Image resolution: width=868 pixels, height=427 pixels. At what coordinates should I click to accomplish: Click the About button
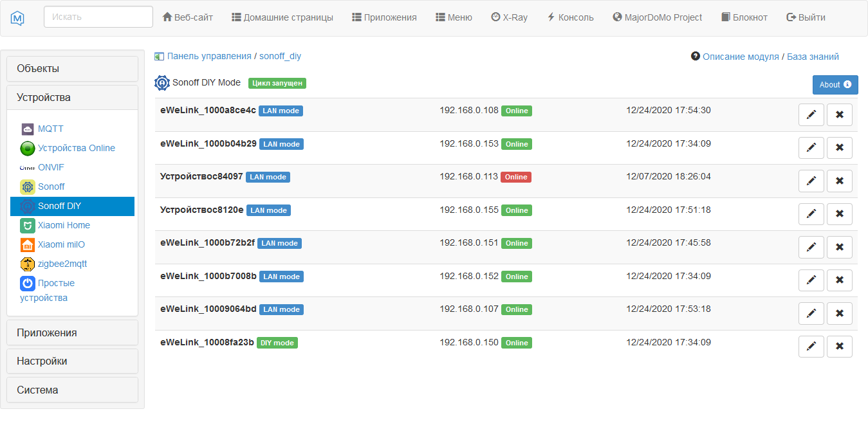click(x=835, y=84)
